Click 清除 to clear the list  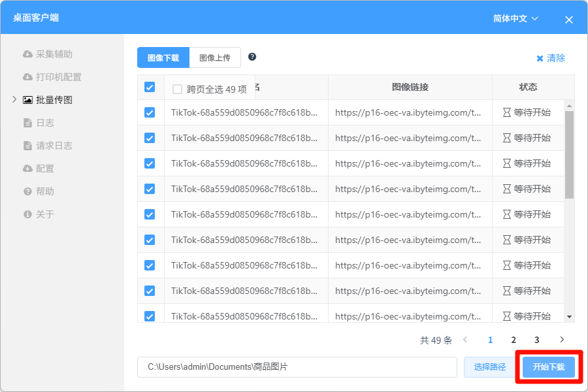pos(551,58)
